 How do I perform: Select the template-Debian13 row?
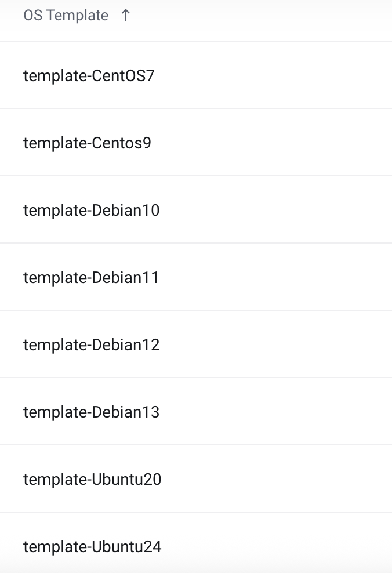196,411
